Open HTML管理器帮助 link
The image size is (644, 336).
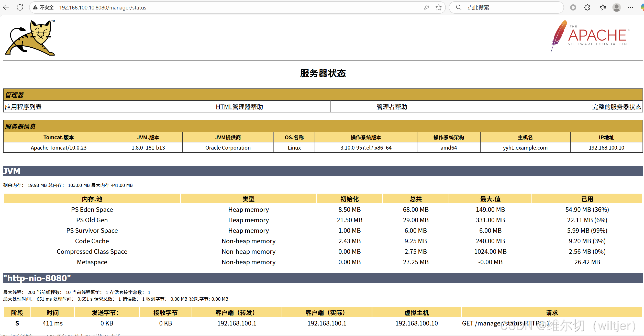239,107
